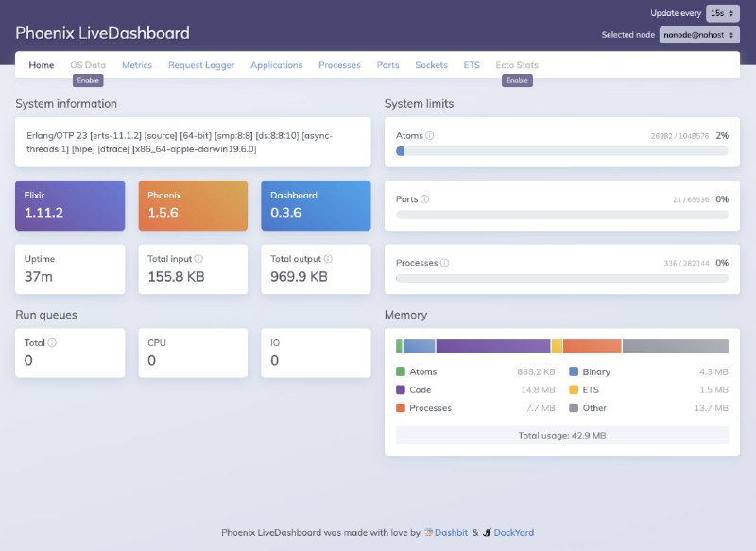This screenshot has height=551, width=756.
Task: Click the ETS 1.5 MB memory value
Action: [714, 390]
